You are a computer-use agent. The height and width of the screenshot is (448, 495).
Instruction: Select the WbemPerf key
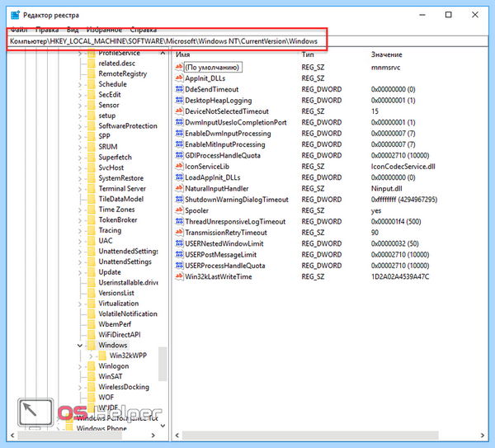tap(115, 324)
